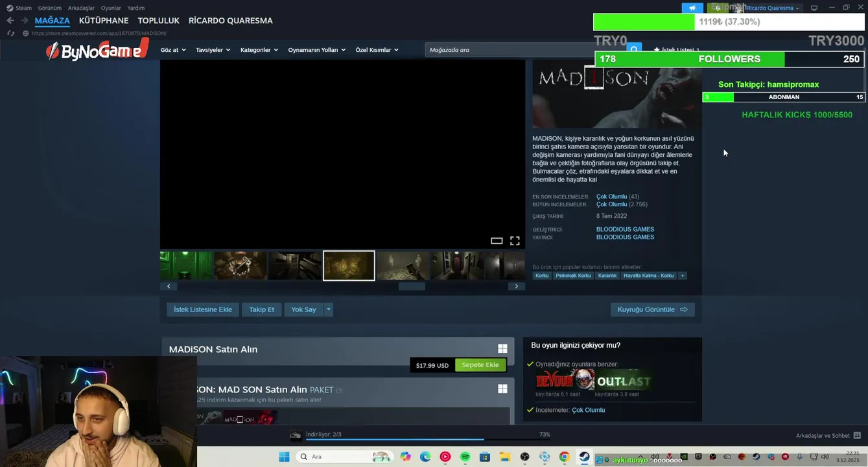Viewport: 868px width, 467px height.
Task: Toggle theater mode on the video player
Action: 497,241
